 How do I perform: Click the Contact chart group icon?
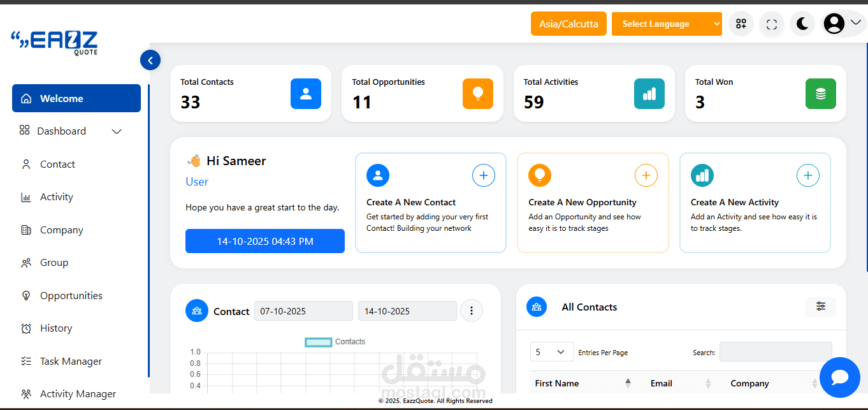point(197,311)
